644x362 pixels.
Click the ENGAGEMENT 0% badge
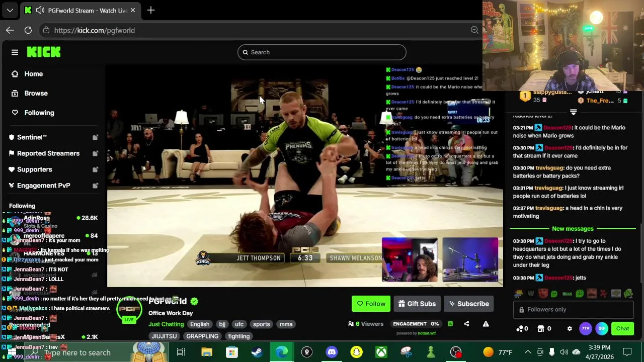[416, 324]
